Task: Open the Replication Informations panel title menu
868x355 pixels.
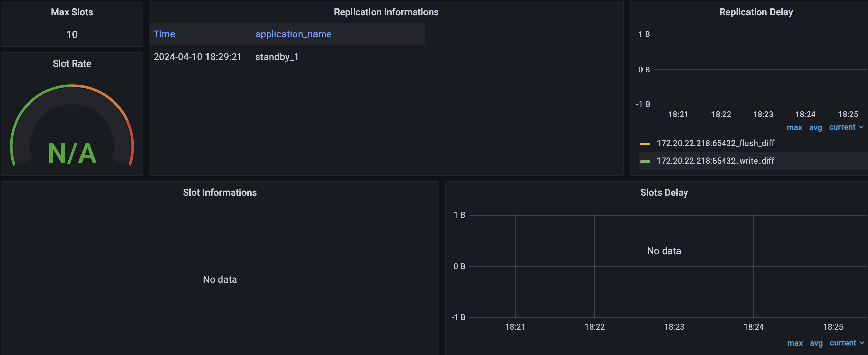Action: tap(386, 12)
